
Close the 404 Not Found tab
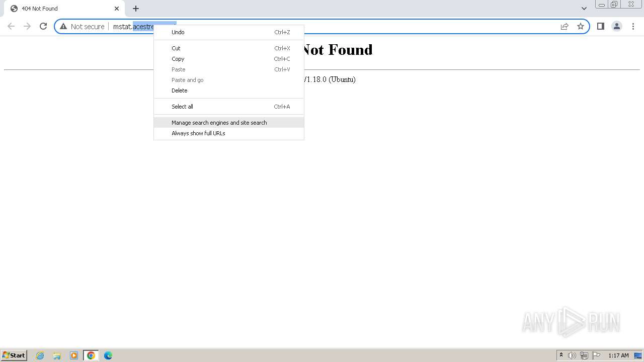(117, 9)
